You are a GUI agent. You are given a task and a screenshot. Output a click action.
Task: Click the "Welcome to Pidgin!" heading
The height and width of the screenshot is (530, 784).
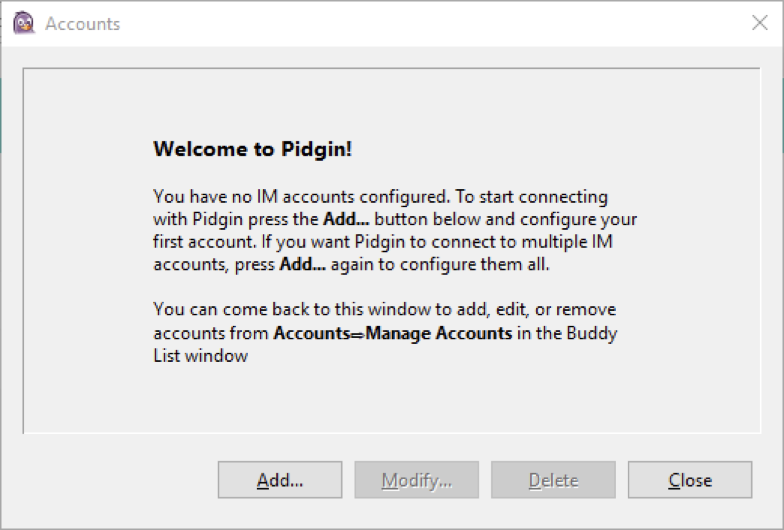coord(252,150)
